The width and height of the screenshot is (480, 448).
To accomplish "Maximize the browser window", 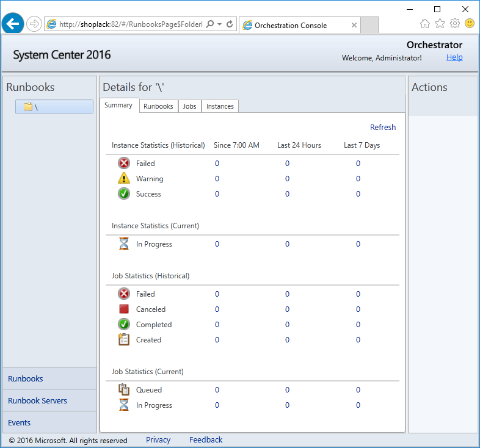I will [437, 9].
